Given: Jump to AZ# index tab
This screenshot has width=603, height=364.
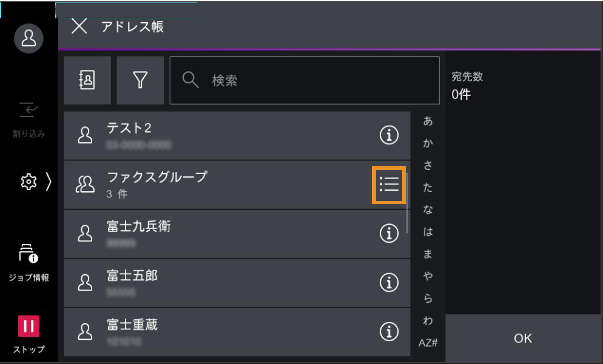Looking at the screenshot, I should pyautogui.click(x=428, y=343).
